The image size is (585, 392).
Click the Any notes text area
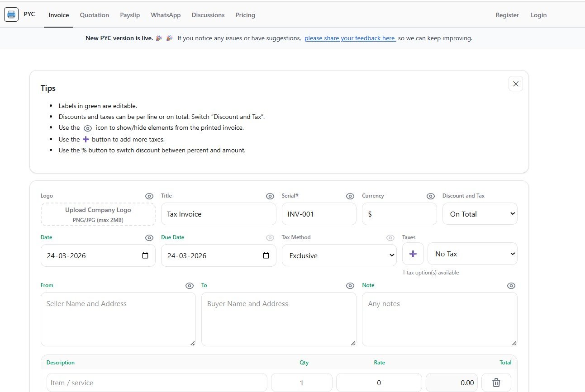click(440, 319)
